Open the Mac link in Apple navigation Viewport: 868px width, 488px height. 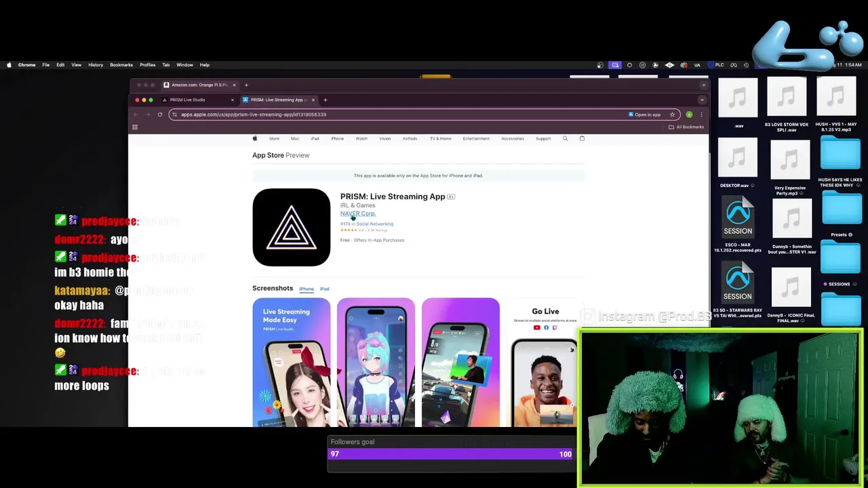tap(295, 138)
